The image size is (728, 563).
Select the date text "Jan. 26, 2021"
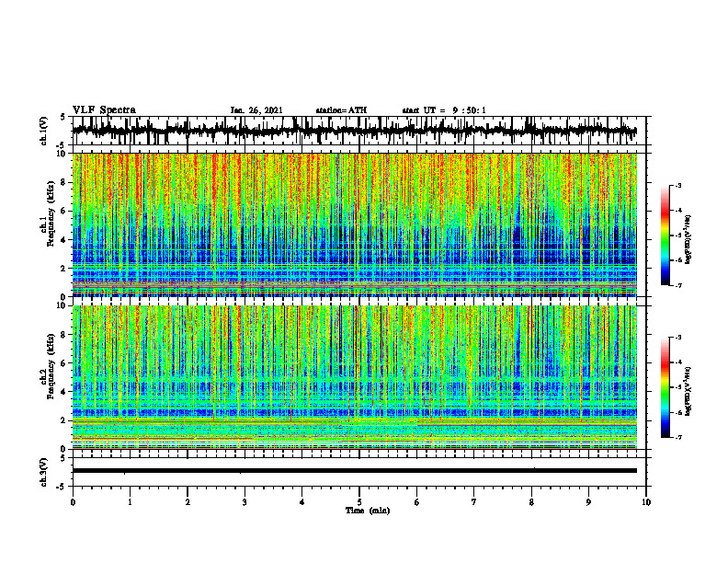click(256, 110)
